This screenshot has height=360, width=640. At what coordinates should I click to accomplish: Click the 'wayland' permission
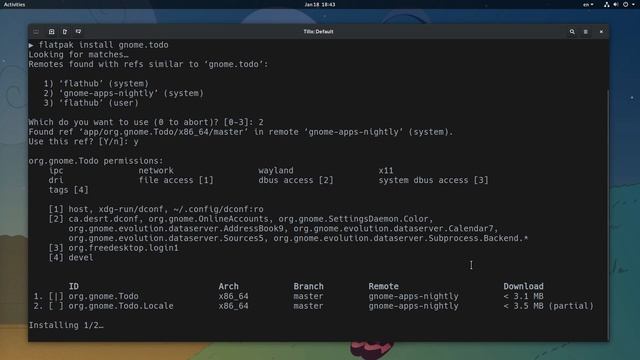(x=276, y=171)
